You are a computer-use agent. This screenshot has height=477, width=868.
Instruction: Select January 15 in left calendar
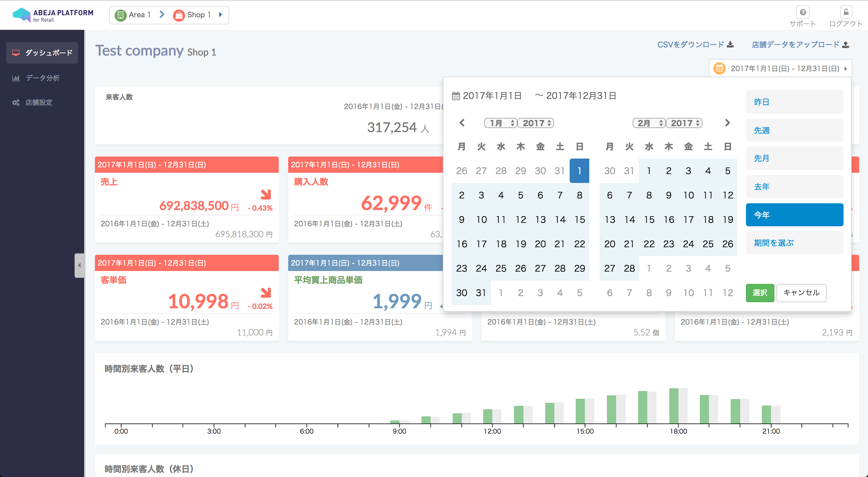pyautogui.click(x=579, y=220)
